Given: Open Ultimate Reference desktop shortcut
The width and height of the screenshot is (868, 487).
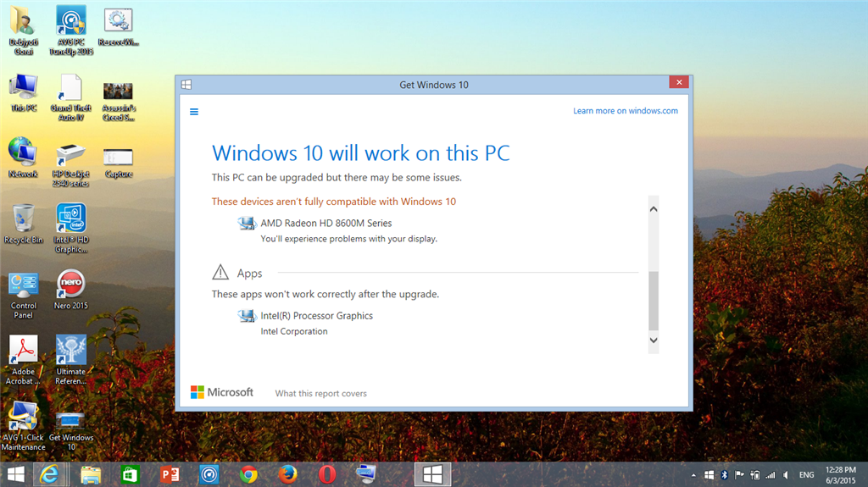Looking at the screenshot, I should pyautogui.click(x=71, y=360).
